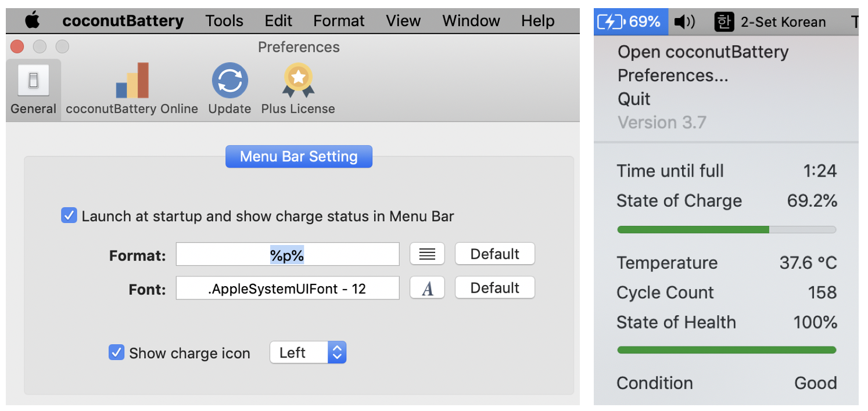Click the 69% battery menu bar item
The height and width of the screenshot is (411, 868).
point(631,22)
